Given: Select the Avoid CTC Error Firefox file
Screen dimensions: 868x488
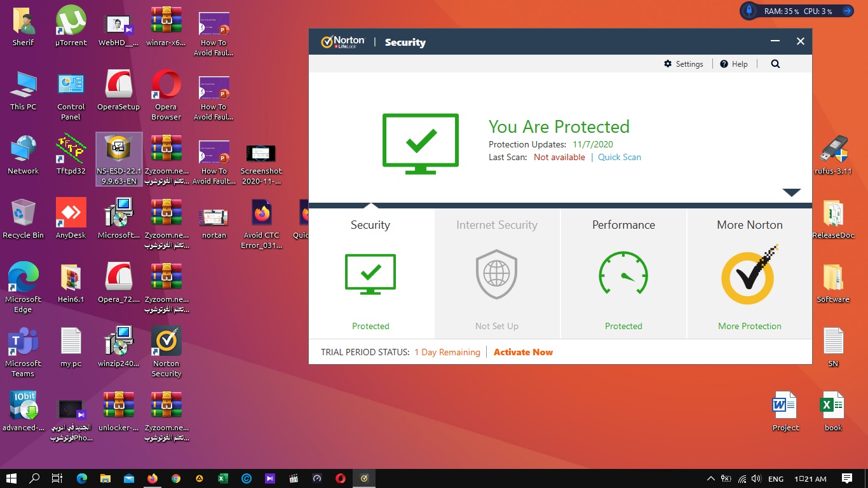Looking at the screenshot, I should point(261,224).
